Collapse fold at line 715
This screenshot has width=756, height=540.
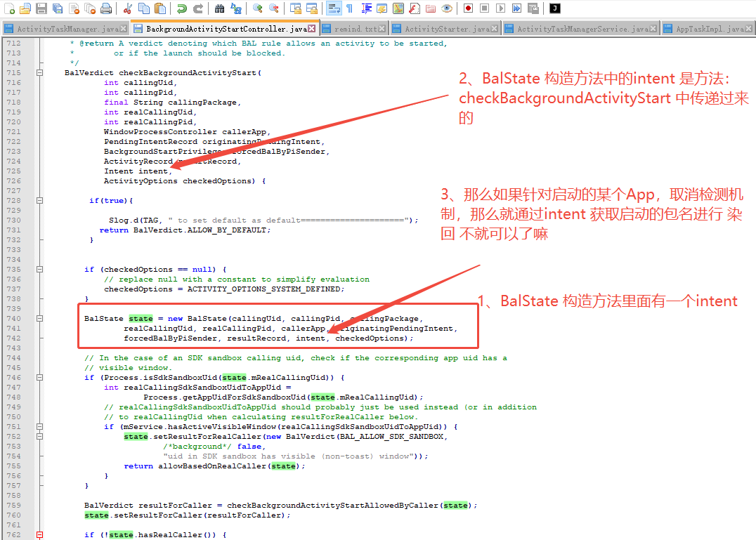click(x=39, y=73)
